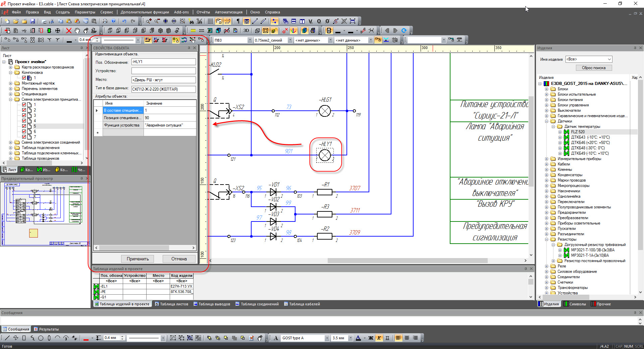The image size is (644, 349).
Task: Expand the Кабели folder in component tree
Action: click(546, 164)
